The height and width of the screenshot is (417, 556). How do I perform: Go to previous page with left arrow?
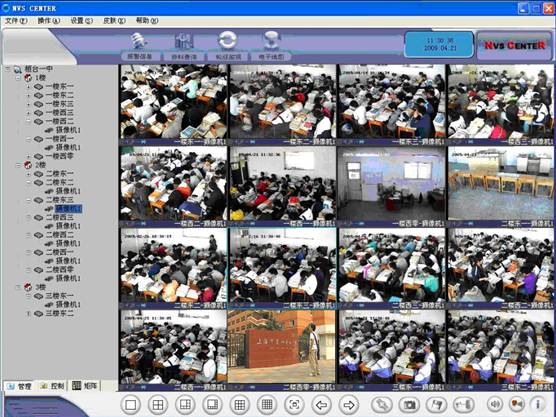321,405
